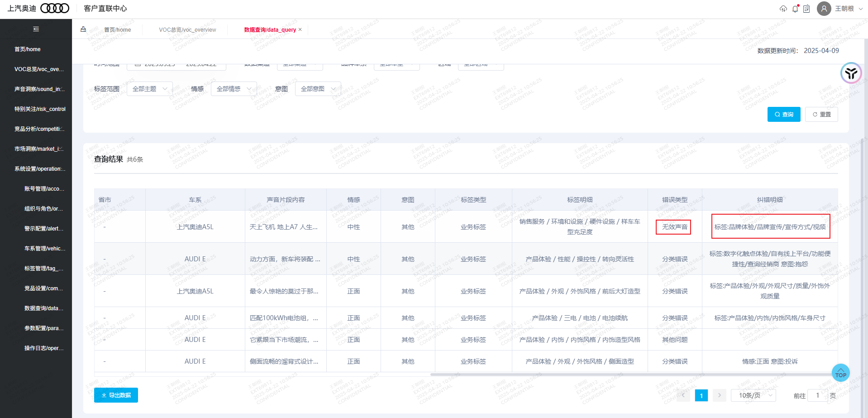Click the home icon in tab bar

click(83, 29)
